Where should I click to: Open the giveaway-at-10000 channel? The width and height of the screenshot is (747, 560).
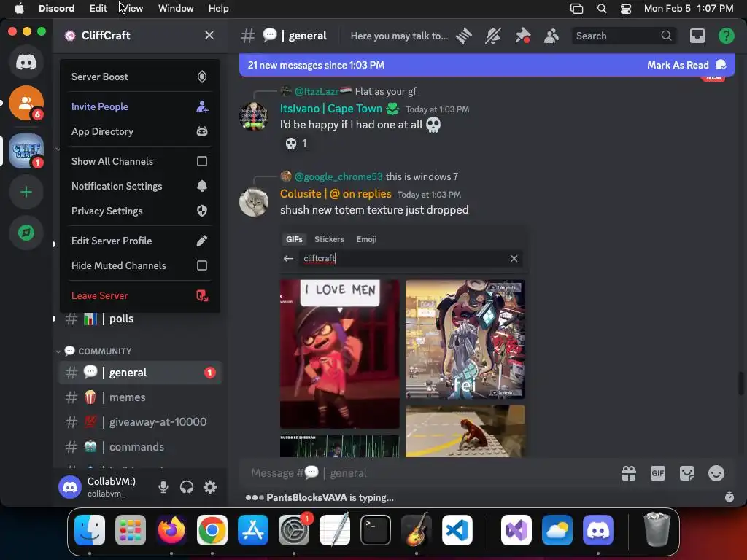[139, 422]
